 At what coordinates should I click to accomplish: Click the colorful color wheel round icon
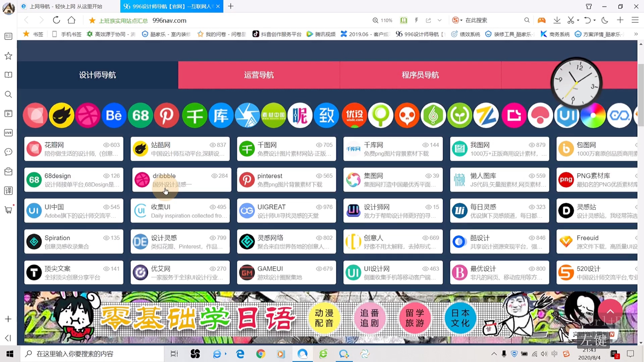[593, 115]
